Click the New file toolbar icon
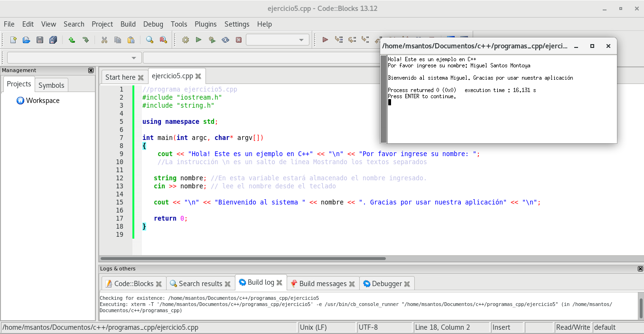The height and width of the screenshot is (334, 644). point(13,40)
